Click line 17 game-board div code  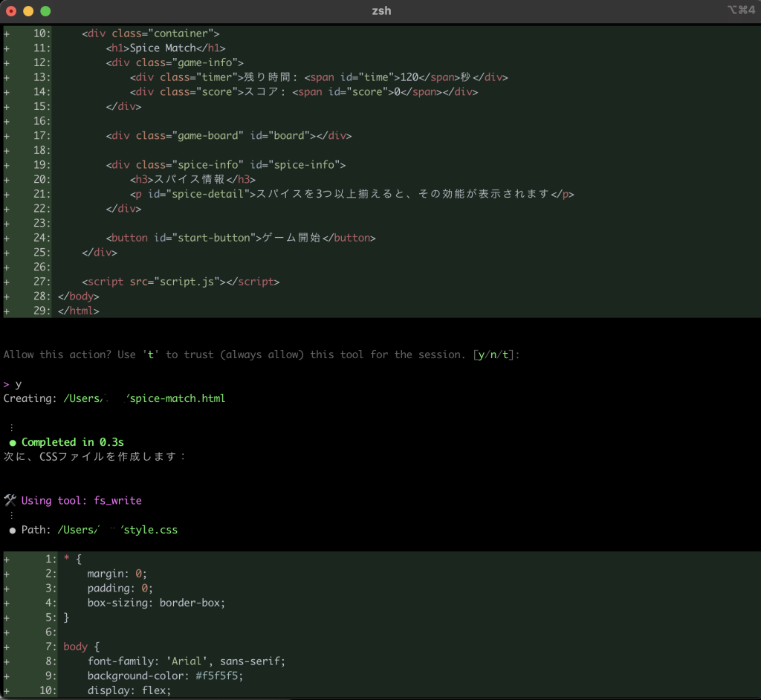(x=229, y=135)
